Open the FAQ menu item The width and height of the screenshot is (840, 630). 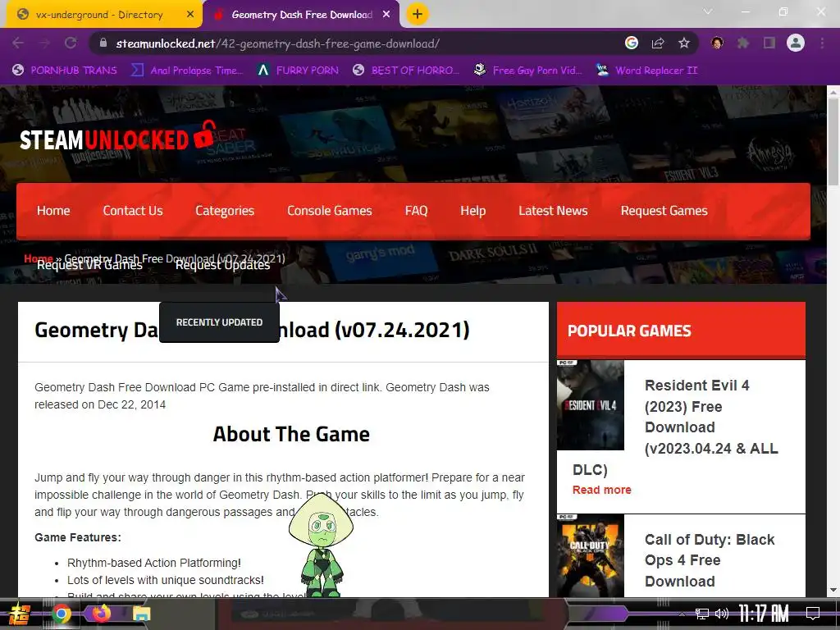pos(416,211)
